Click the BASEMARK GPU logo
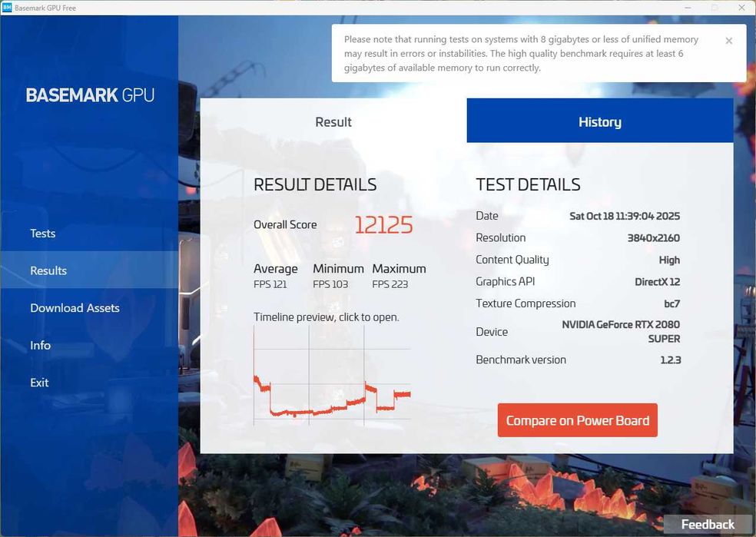The width and height of the screenshot is (756, 537). coord(90,95)
